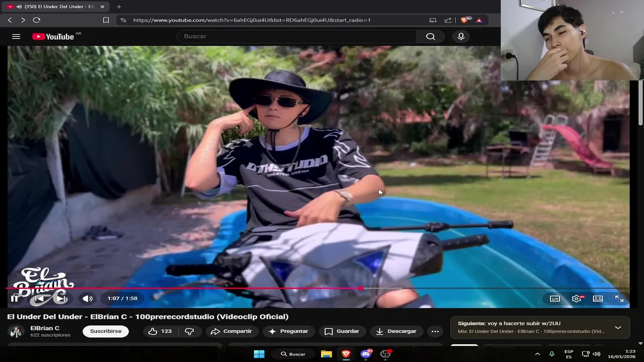Open Discord from the taskbar
644x362 pixels.
click(x=366, y=354)
